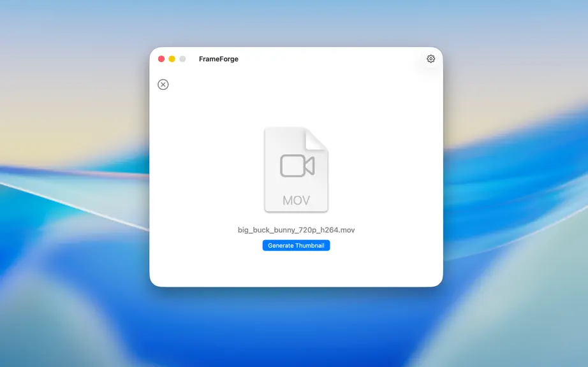Remove the loaded video with the circled X
This screenshot has height=367, width=588.
[x=163, y=84]
